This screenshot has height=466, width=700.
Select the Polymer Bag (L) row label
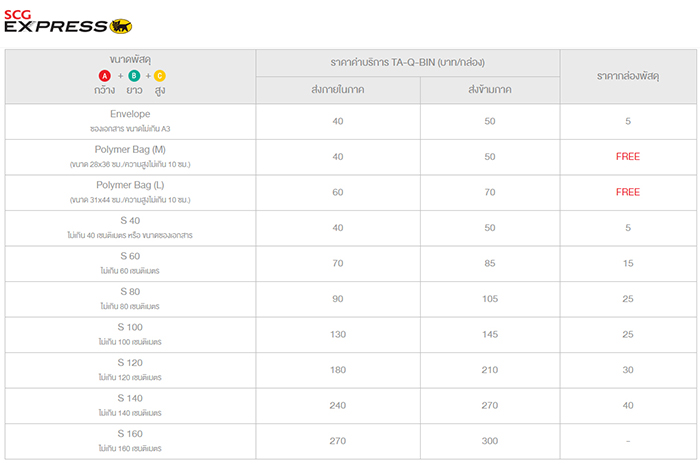[130, 185]
